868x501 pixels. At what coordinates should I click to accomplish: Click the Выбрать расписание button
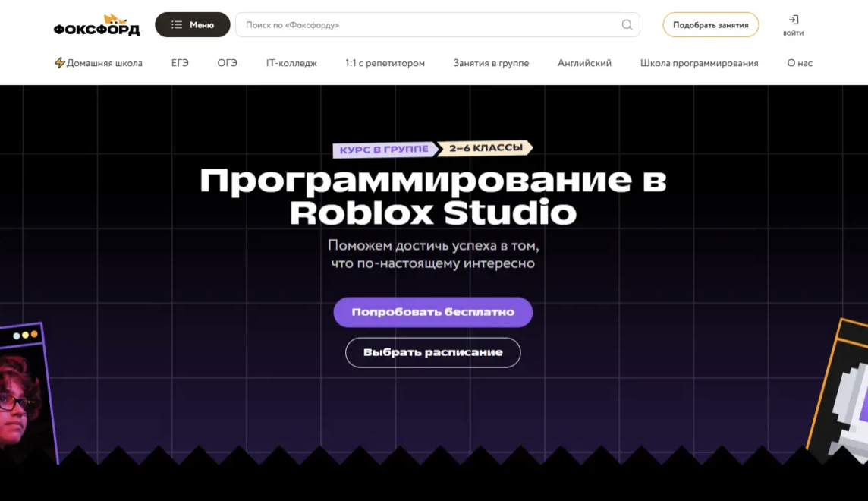(433, 353)
